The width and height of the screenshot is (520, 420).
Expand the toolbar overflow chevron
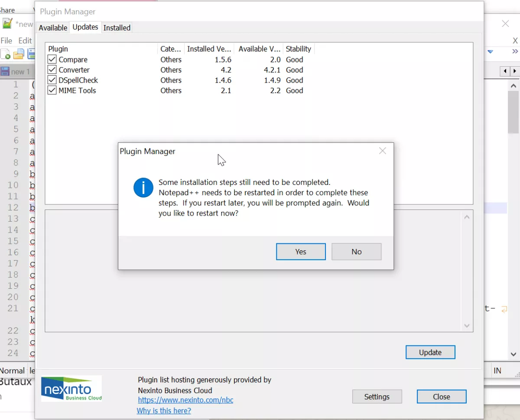[515, 52]
